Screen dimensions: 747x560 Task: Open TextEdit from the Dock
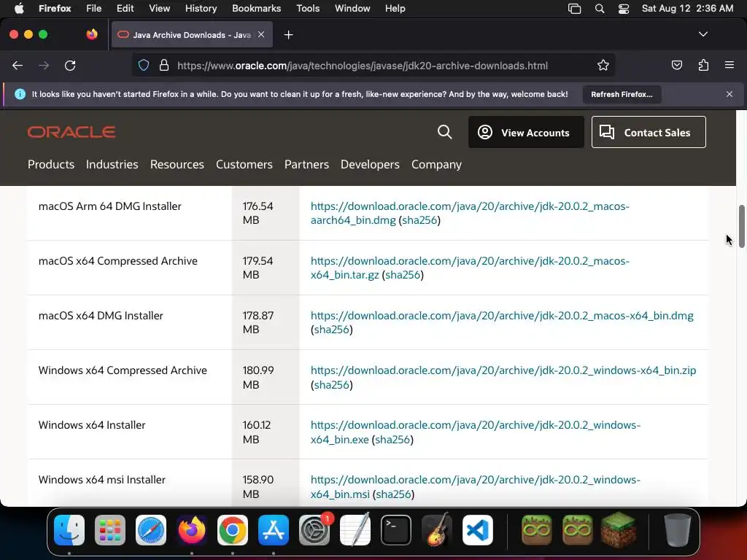coord(355,529)
